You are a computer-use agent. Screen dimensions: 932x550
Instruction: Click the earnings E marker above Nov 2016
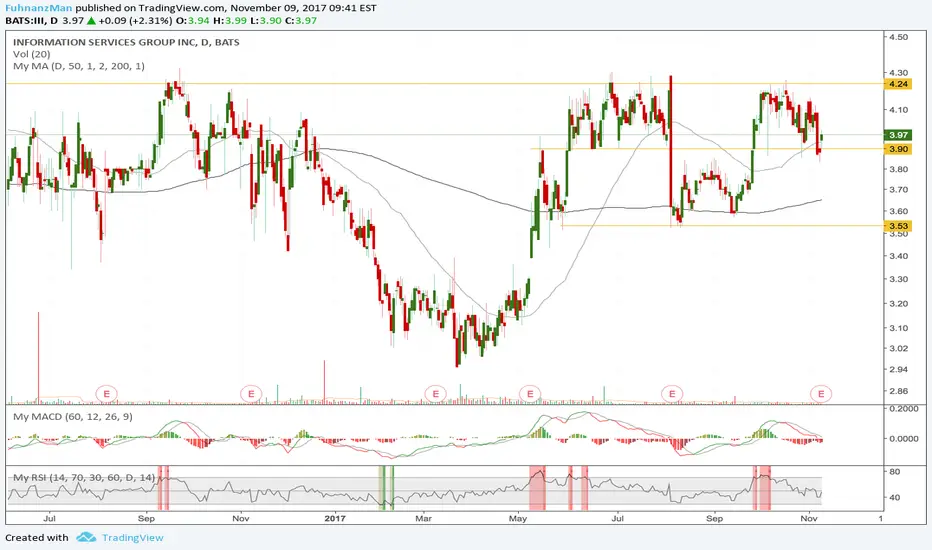point(251,394)
